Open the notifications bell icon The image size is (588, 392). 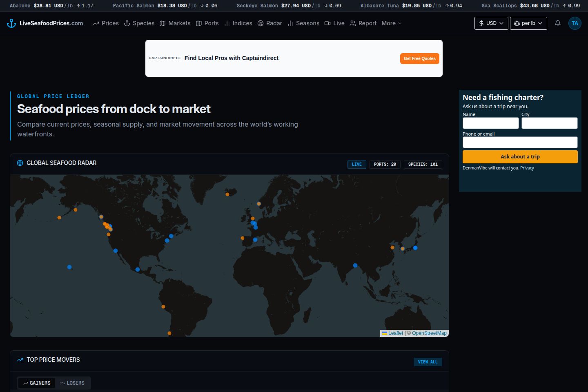(x=557, y=23)
